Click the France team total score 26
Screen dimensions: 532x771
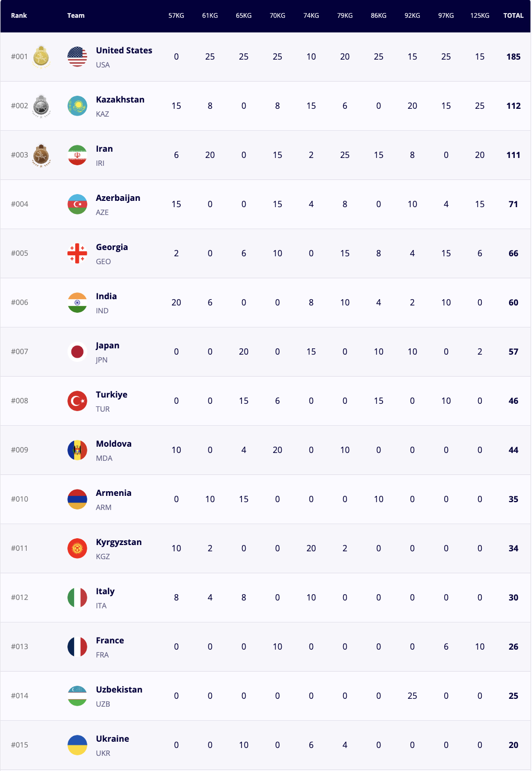point(513,647)
